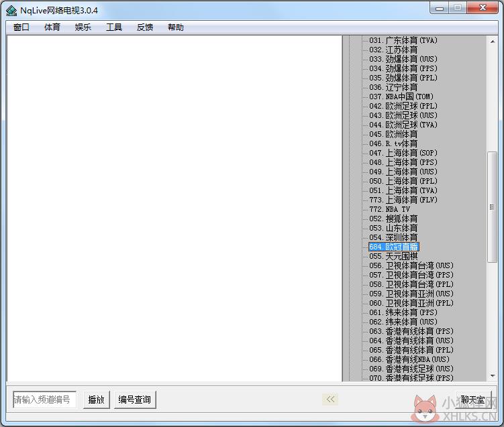
Task: Select channel 066.香港有线NBA(UUS)
Action: [x=409, y=359]
